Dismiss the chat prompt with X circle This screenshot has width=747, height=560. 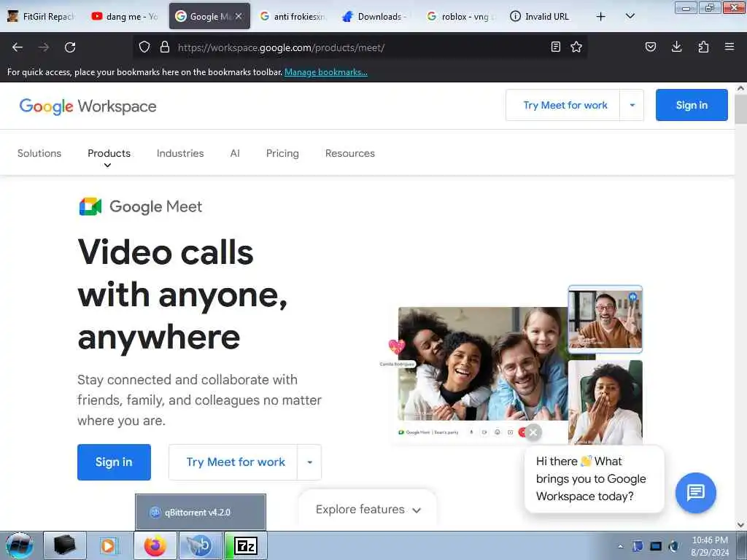(533, 432)
